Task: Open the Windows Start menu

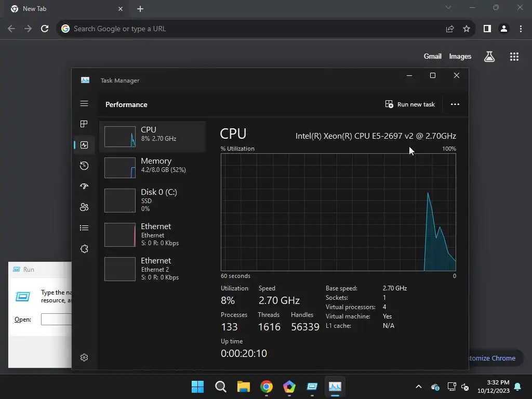Action: pos(198,387)
